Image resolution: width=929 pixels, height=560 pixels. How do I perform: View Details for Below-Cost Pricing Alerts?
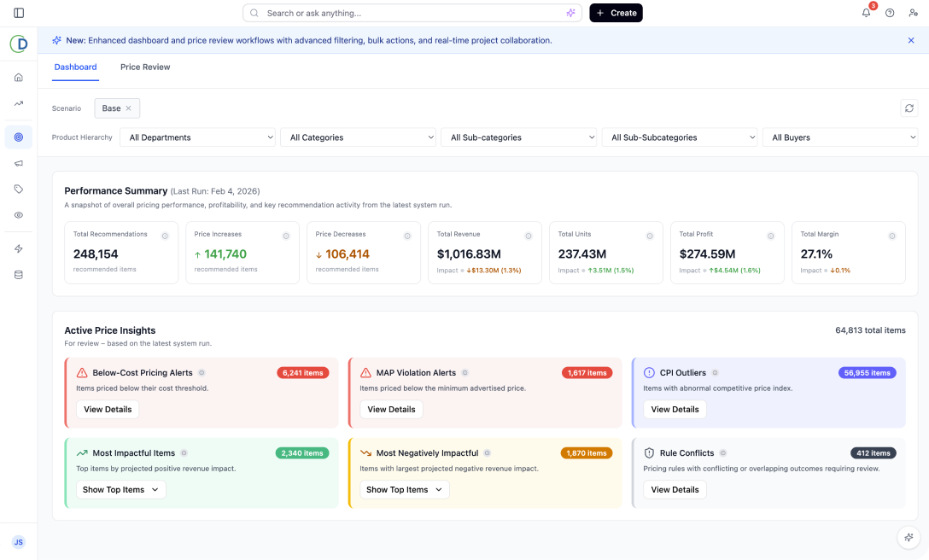tap(108, 410)
